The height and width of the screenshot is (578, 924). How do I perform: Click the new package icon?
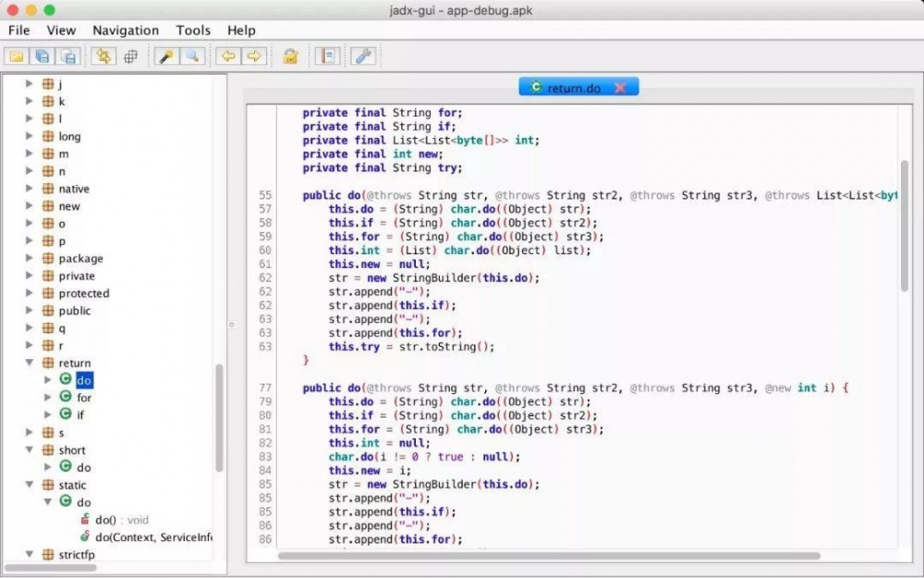point(48,206)
